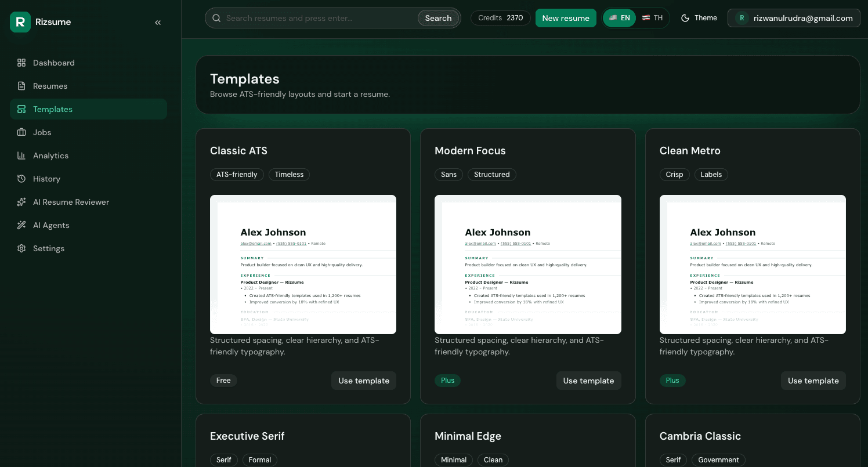Use template for Classic ATS
This screenshot has height=467, width=868.
[x=364, y=381]
